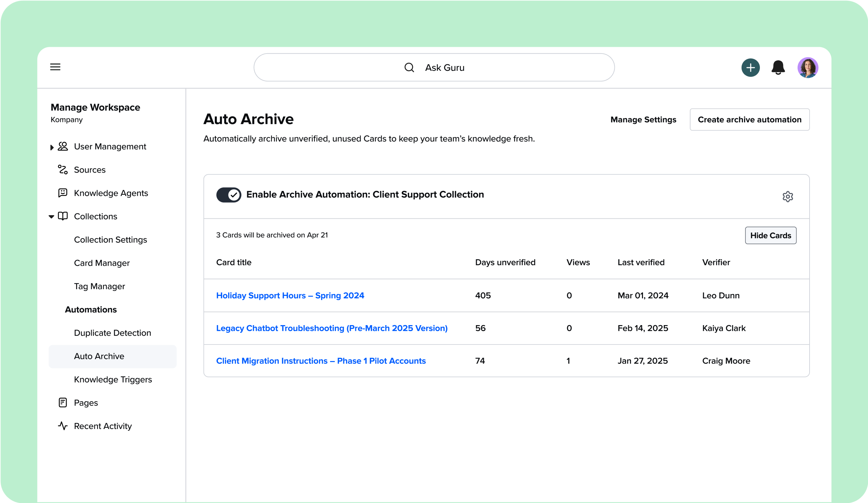Open Knowledge Triggers menu item
The image size is (868, 503).
[x=113, y=379]
